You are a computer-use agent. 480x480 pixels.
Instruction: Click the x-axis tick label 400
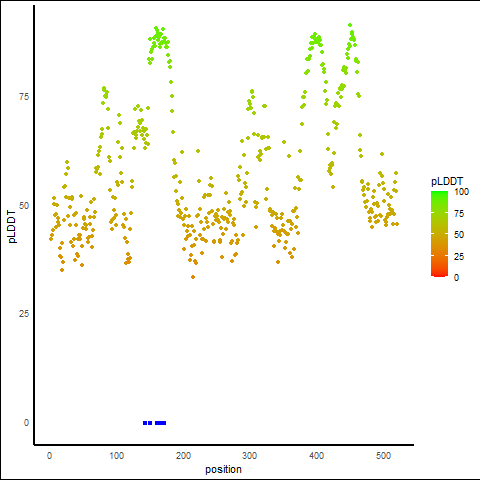click(x=316, y=456)
